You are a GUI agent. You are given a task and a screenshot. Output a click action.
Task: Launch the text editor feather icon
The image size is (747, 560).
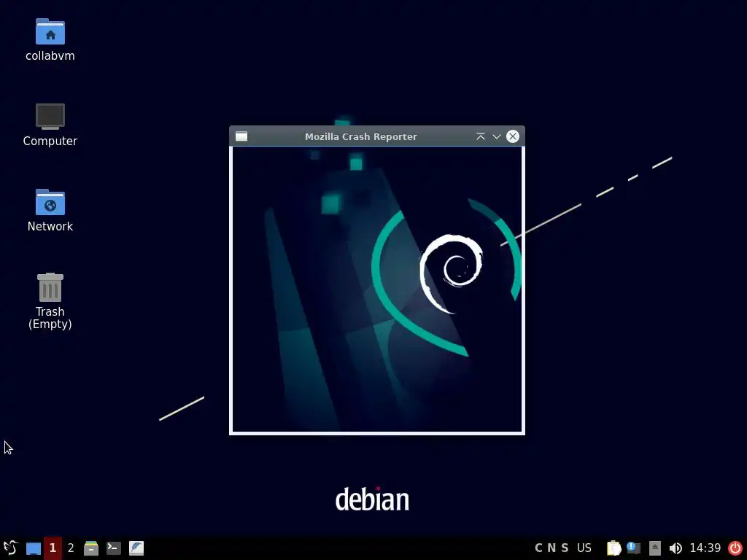(136, 548)
